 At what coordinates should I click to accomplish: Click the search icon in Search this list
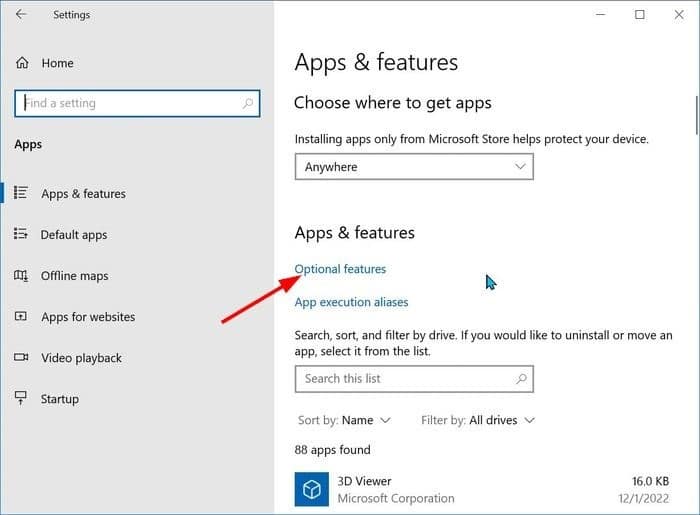pos(521,379)
